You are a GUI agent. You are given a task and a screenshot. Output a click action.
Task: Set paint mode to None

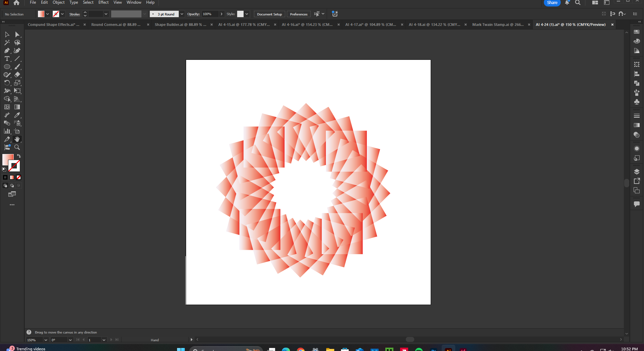(x=19, y=178)
